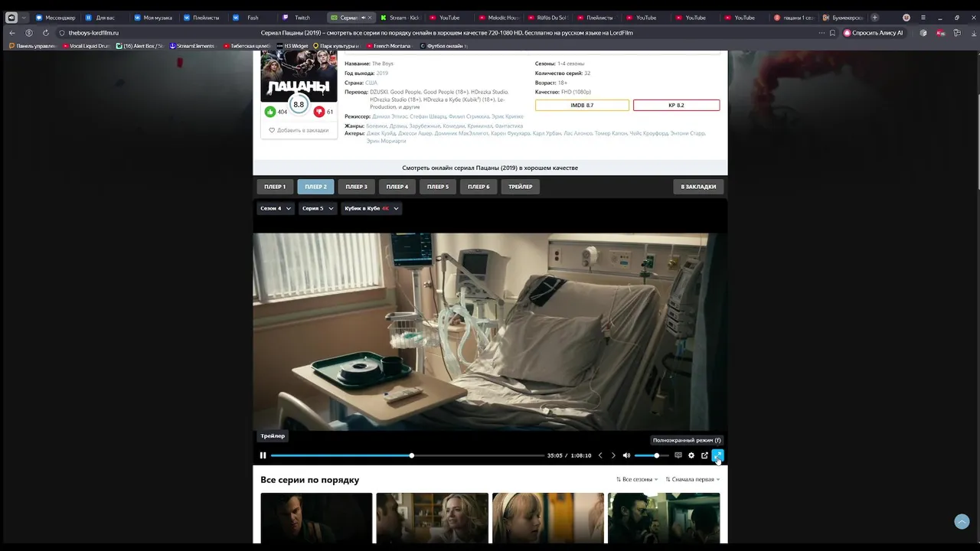The width and height of the screenshot is (980, 551).
Task: Click scroll-to-top round arrow button
Action: click(962, 521)
